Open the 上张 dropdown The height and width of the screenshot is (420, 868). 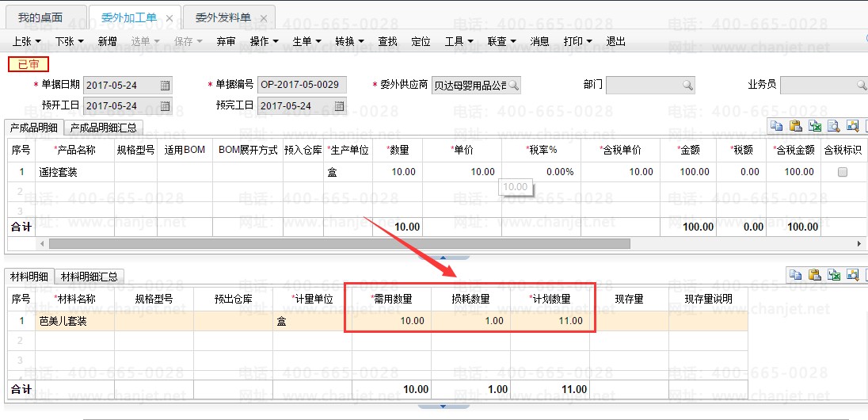[27, 41]
